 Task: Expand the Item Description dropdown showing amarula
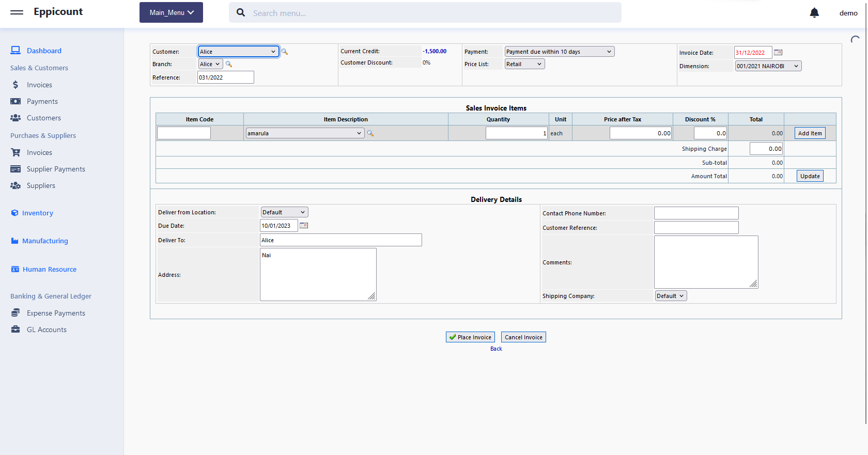[305, 133]
